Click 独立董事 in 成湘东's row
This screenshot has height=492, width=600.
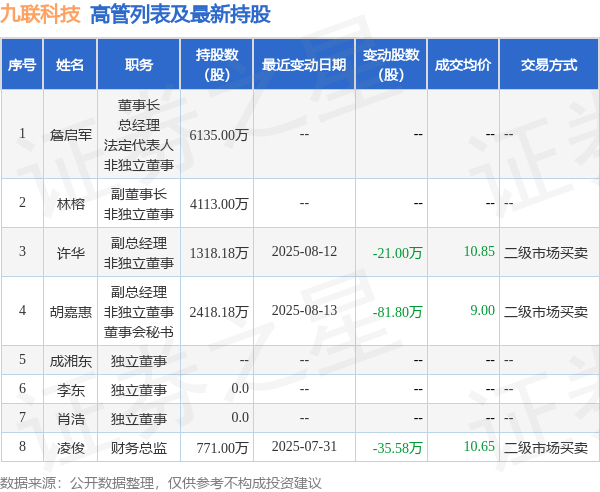tap(139, 361)
